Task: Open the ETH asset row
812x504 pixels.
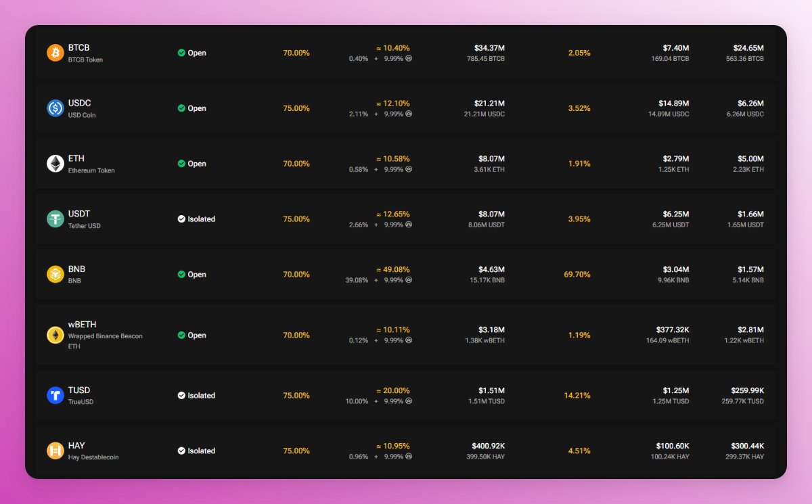Action: [x=406, y=163]
